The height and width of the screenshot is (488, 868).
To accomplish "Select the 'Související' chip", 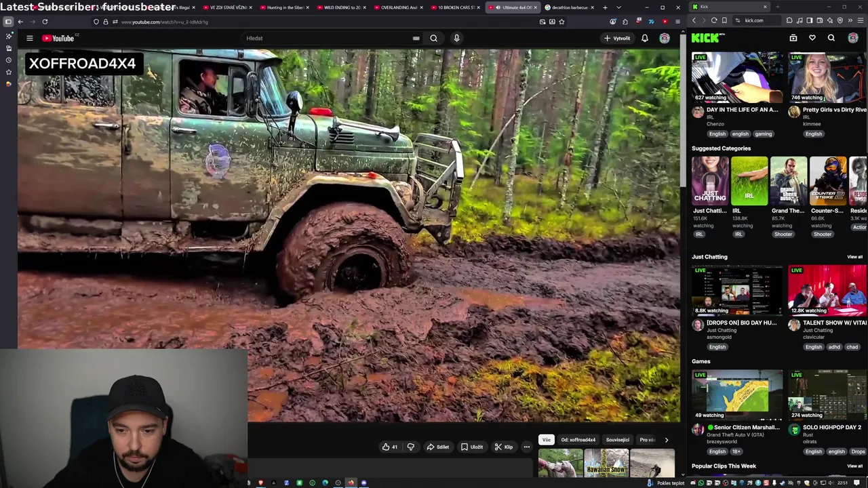I will click(617, 440).
